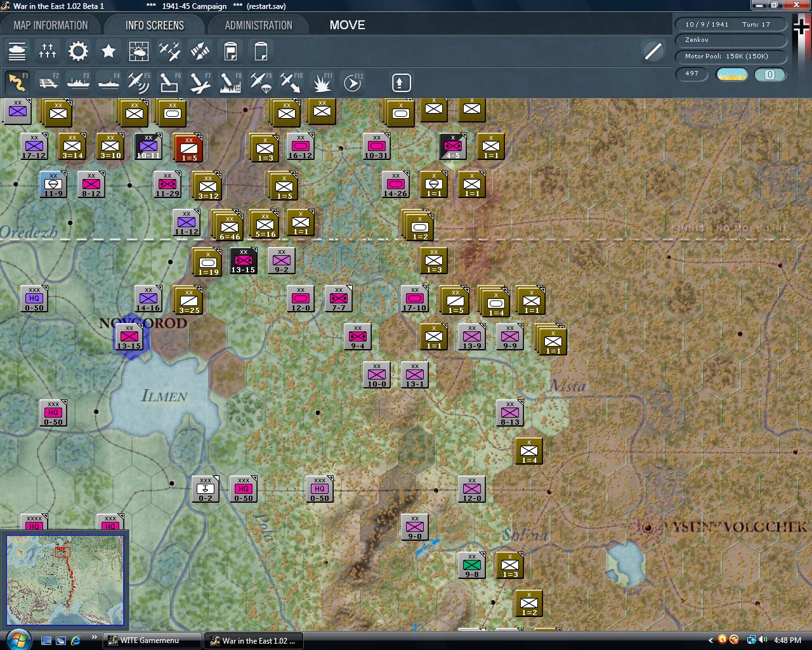Open the production gear icon
Image resolution: width=812 pixels, height=650 pixels.
tap(78, 51)
